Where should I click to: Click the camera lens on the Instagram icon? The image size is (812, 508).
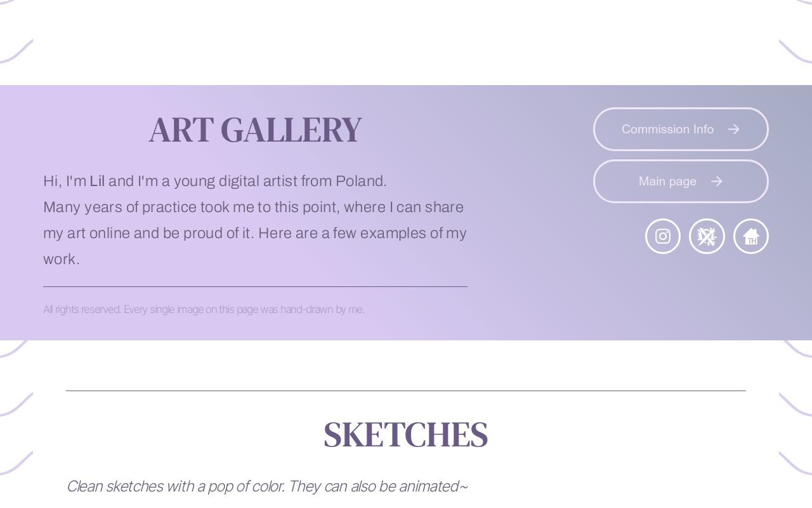[663, 236]
